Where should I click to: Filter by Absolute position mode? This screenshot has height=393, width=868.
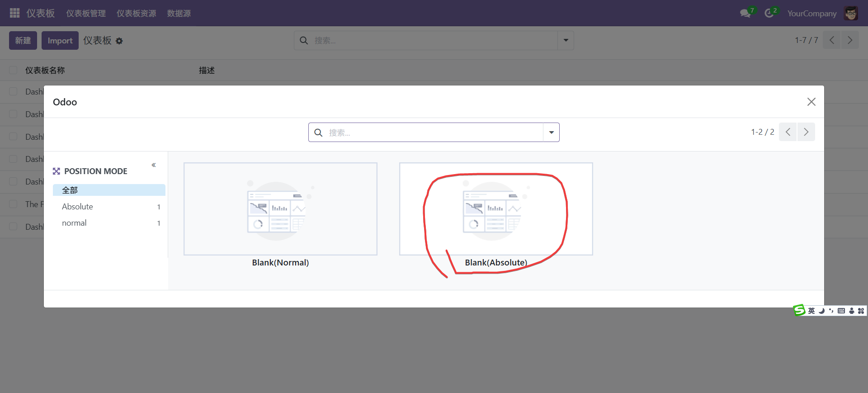pos(77,207)
